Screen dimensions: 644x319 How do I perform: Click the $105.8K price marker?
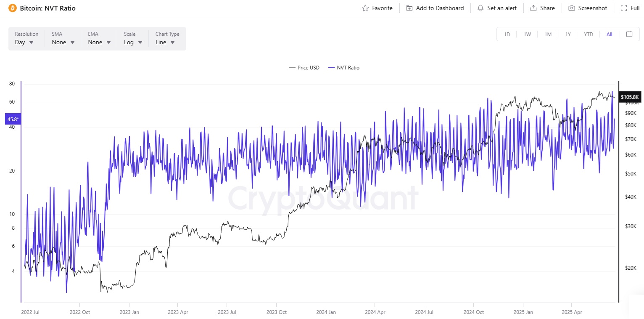pyautogui.click(x=629, y=97)
